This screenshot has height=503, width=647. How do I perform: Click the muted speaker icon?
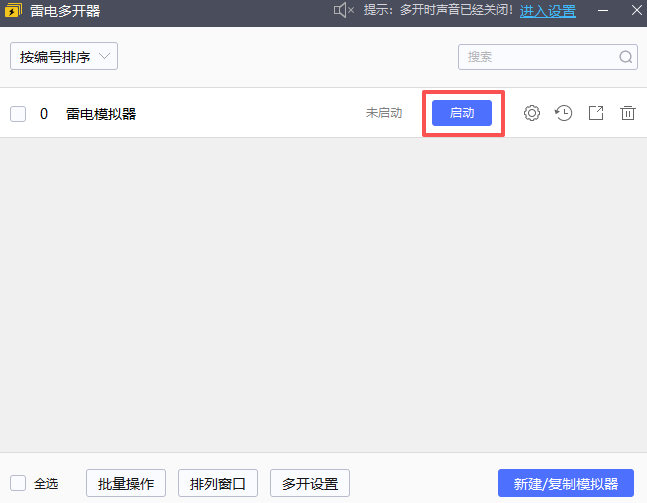(x=344, y=10)
